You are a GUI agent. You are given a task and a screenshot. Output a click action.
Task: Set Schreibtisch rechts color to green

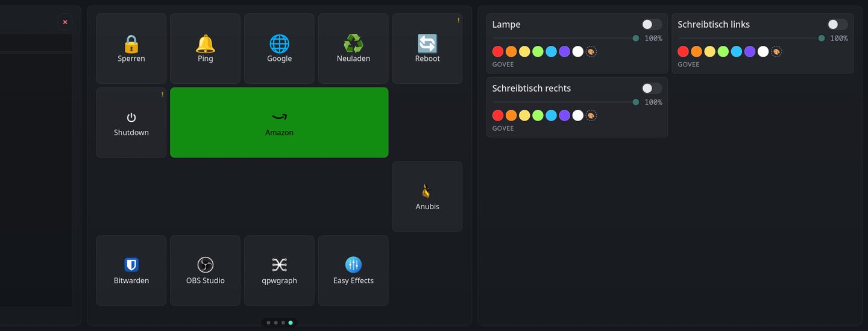tap(538, 115)
